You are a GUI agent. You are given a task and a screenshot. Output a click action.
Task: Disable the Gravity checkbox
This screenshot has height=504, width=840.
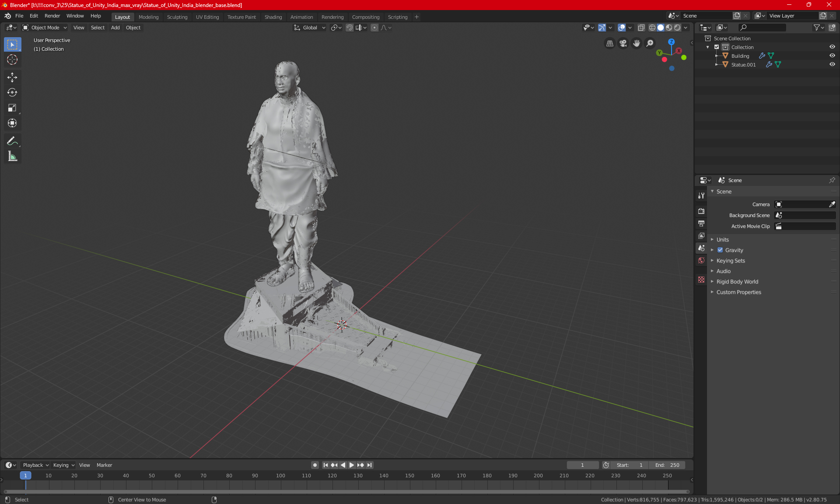click(x=720, y=250)
